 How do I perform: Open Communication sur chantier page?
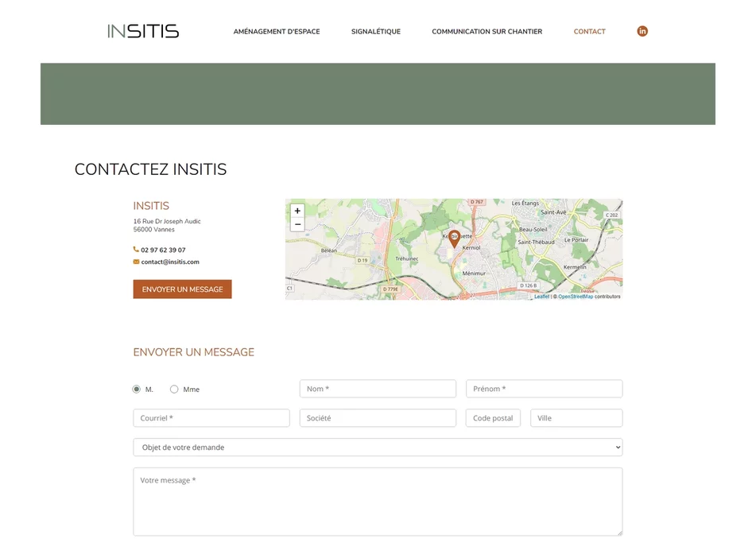(x=487, y=32)
